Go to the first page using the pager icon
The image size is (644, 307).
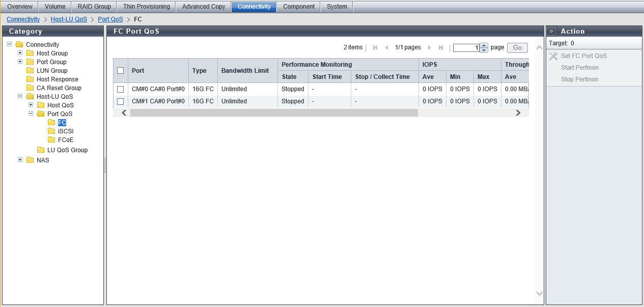pyautogui.click(x=375, y=48)
